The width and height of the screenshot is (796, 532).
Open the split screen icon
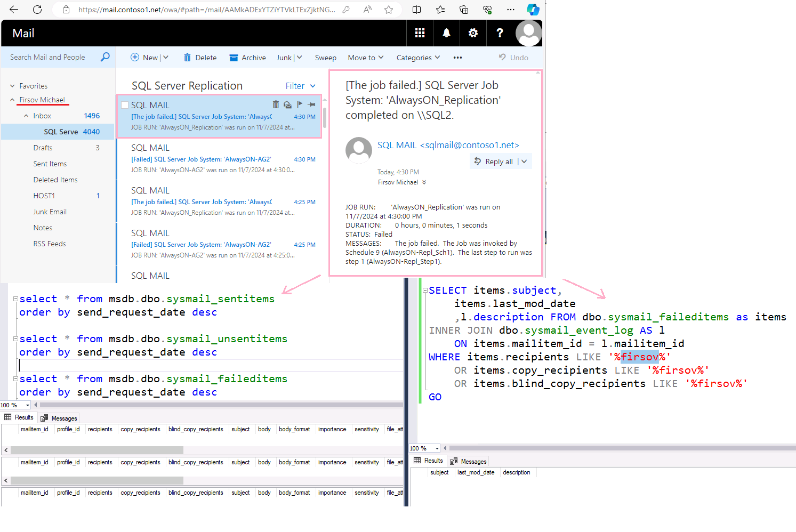tap(417, 10)
